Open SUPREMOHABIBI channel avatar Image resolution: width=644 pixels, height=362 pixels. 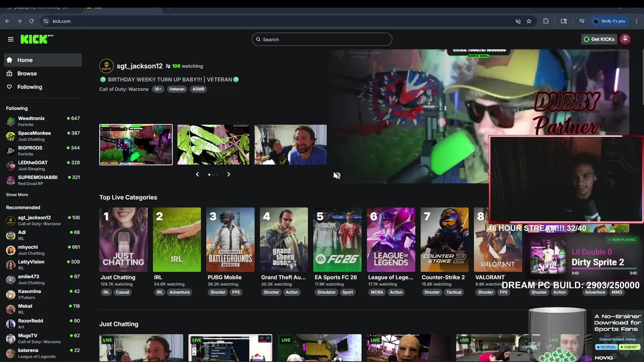point(11,180)
